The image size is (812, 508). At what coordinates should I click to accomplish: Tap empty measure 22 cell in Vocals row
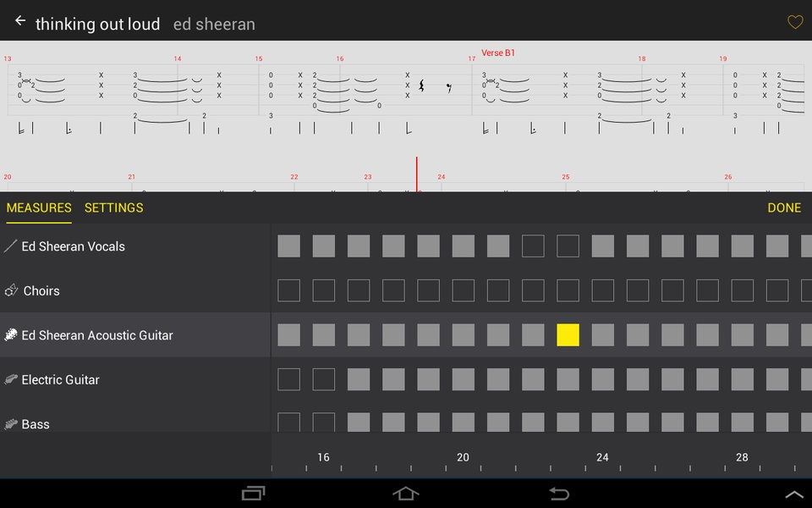tap(533, 246)
